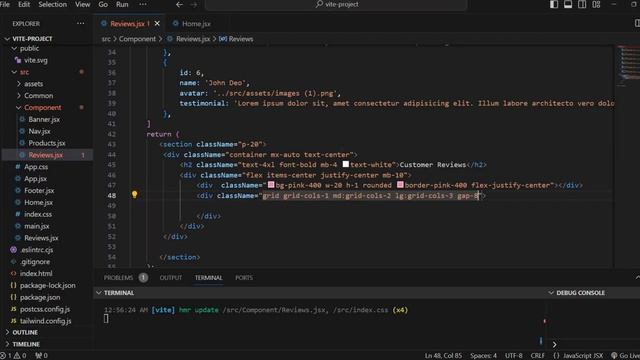Click Spaces: 4 indentation status
640x360 pixels.
tap(483, 356)
